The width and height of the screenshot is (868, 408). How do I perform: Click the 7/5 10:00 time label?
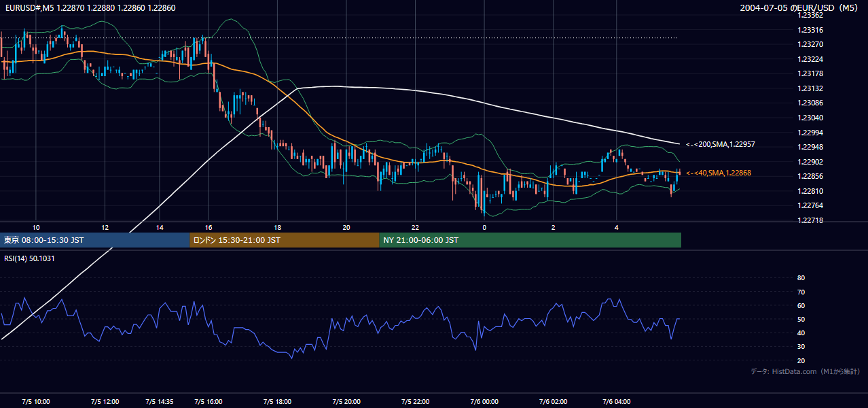point(36,401)
